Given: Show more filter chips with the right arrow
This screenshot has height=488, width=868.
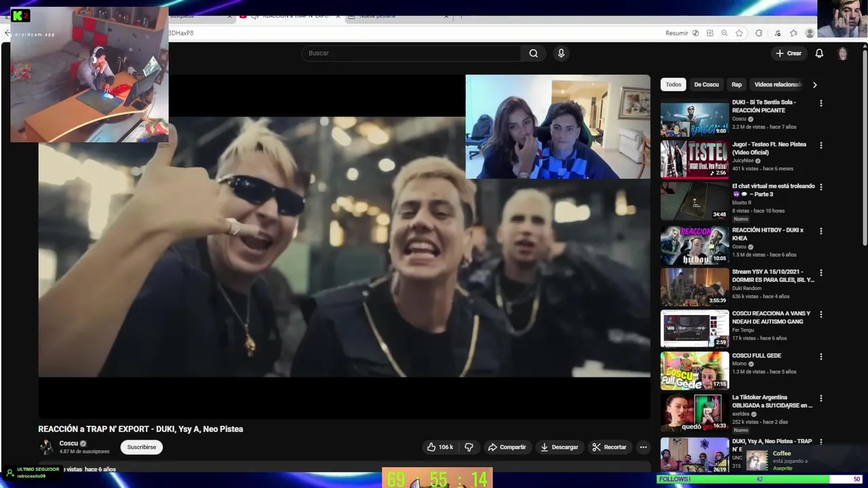Looking at the screenshot, I should (x=814, y=85).
